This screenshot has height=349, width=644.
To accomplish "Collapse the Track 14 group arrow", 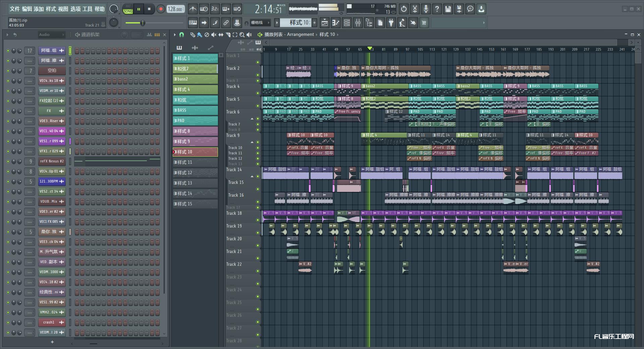I will [252, 177].
